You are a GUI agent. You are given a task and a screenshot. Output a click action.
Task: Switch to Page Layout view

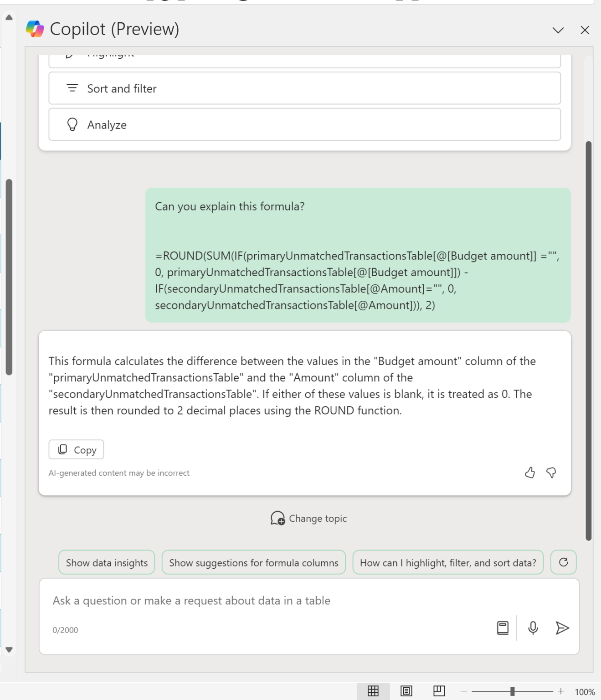coord(406,691)
